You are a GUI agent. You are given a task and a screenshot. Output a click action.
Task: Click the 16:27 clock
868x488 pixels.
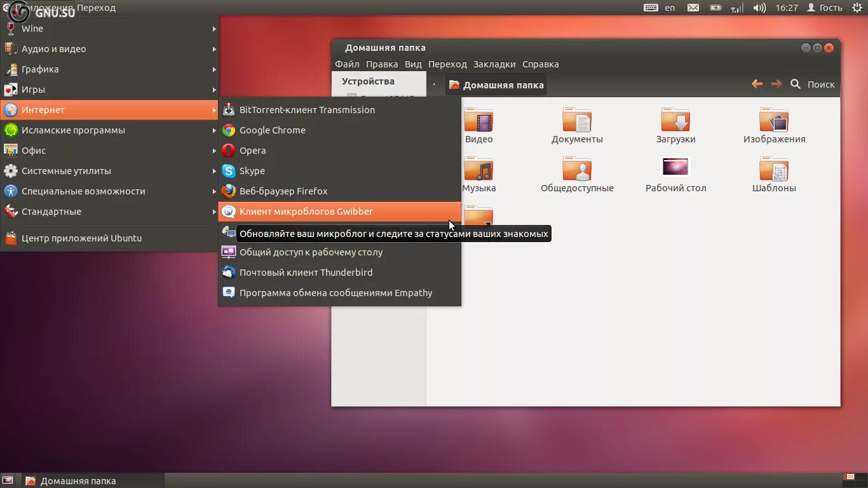point(787,8)
